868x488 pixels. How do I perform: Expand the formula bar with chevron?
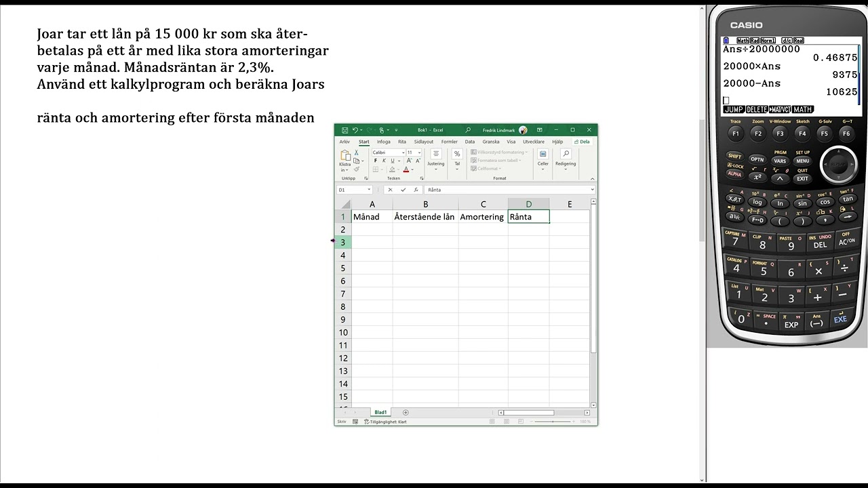click(592, 190)
